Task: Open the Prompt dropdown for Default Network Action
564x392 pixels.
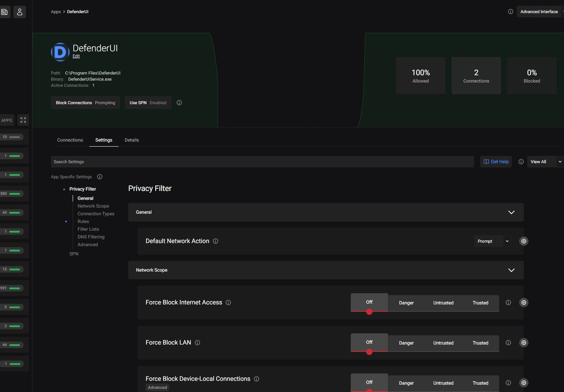Action: pyautogui.click(x=493, y=241)
